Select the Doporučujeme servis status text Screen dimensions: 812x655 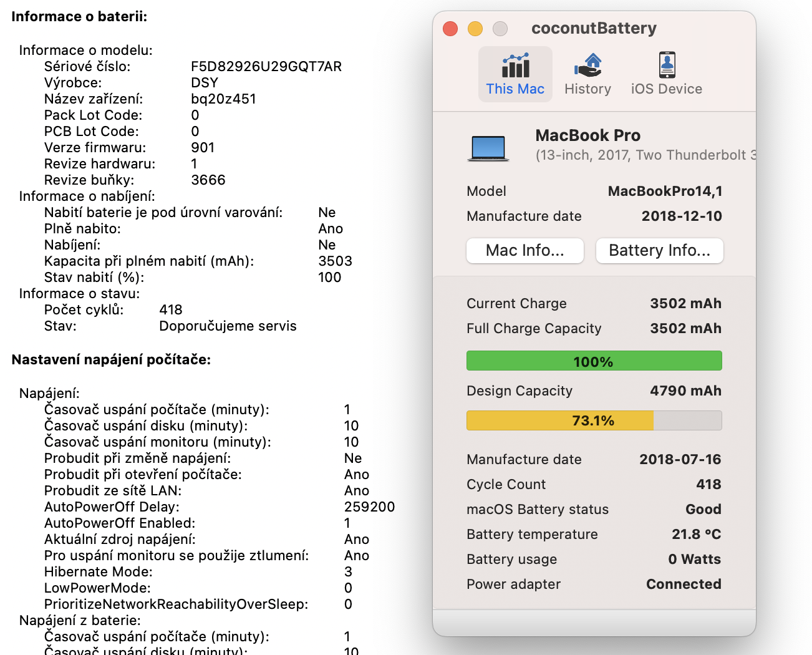228,326
